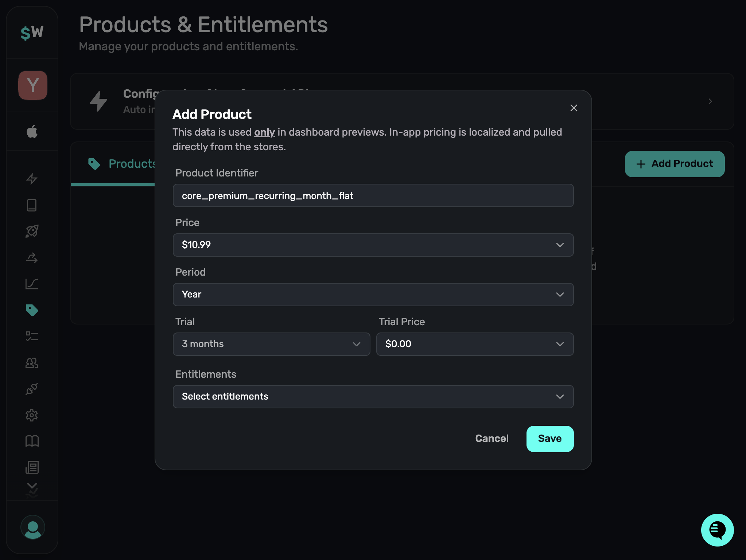Screen dimensions: 746x560
Task: Open the documentation book icon
Action: (x=32, y=441)
